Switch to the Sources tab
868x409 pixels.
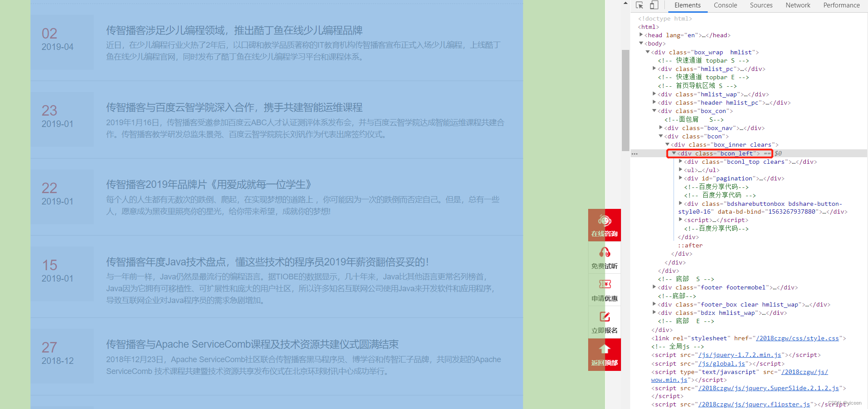point(761,5)
